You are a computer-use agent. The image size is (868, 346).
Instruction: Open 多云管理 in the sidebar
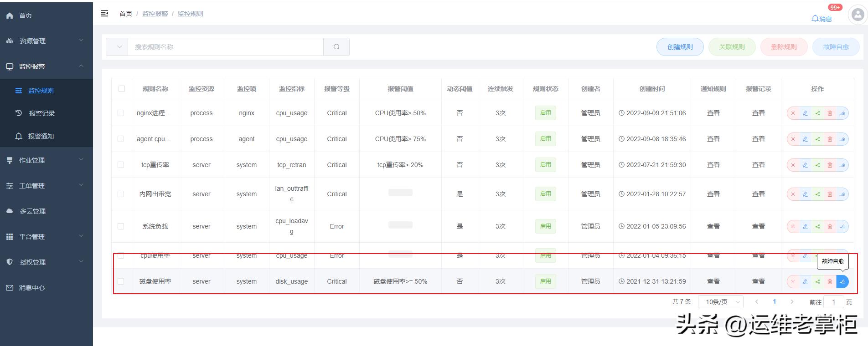point(46,211)
